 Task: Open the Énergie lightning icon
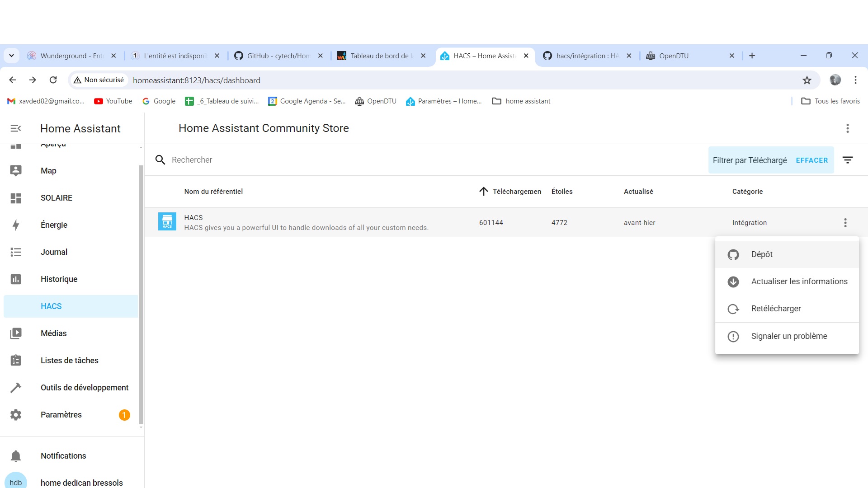[x=16, y=225]
